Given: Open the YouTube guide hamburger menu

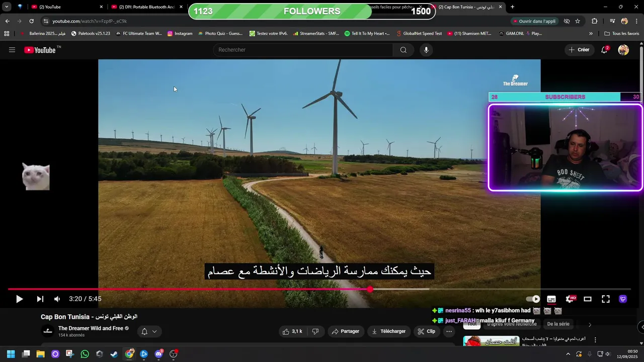Looking at the screenshot, I should tap(12, 50).
